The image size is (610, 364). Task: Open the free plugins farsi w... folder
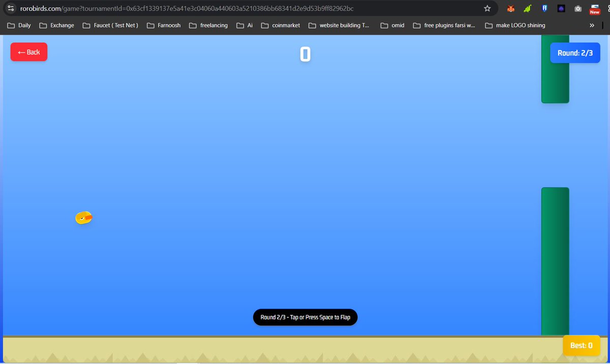(x=444, y=25)
